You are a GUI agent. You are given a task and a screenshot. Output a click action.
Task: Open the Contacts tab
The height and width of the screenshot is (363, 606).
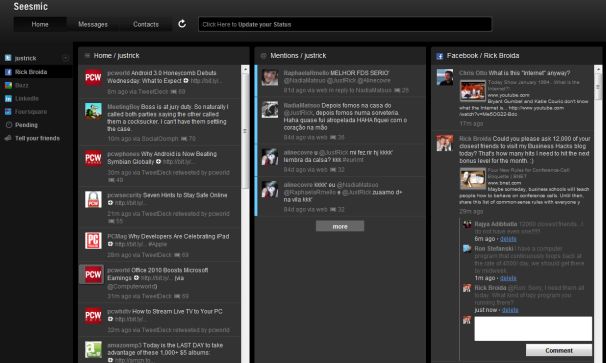(146, 24)
